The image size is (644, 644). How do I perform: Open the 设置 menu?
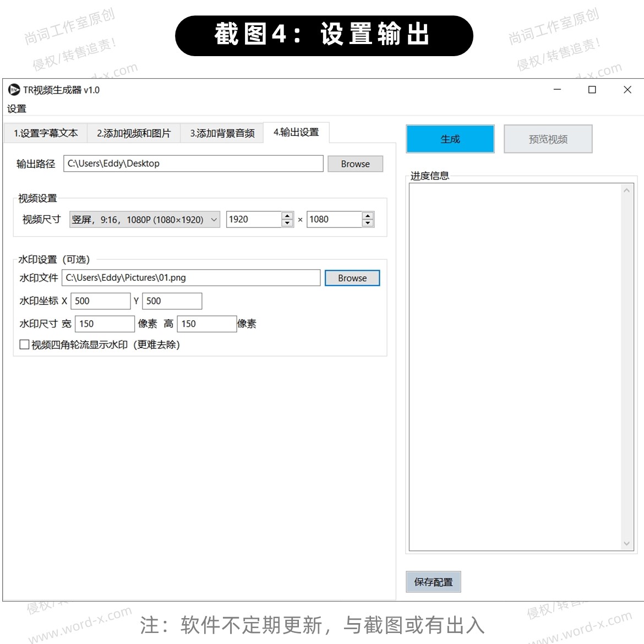point(17,108)
